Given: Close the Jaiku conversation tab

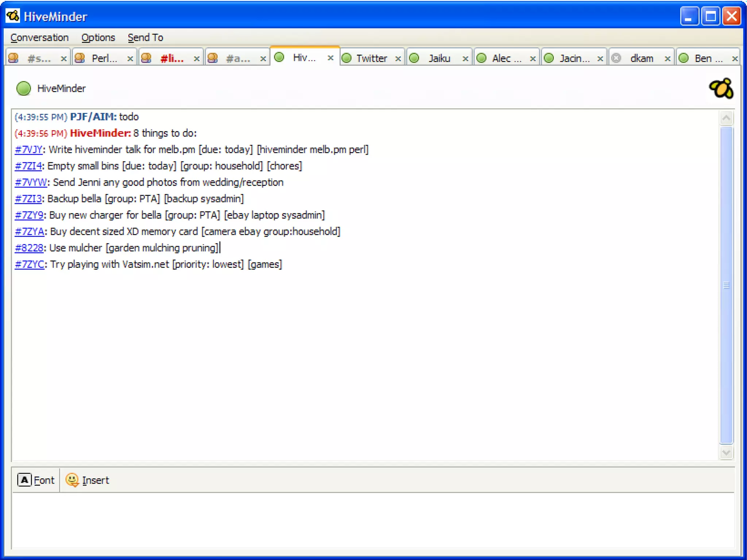Looking at the screenshot, I should (465, 58).
